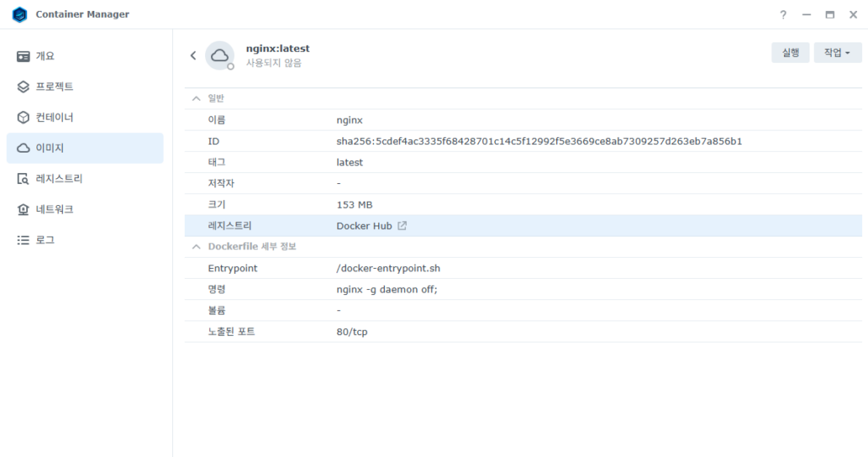
Task: Click the container (컨테이너) cube icon
Action: (x=24, y=117)
